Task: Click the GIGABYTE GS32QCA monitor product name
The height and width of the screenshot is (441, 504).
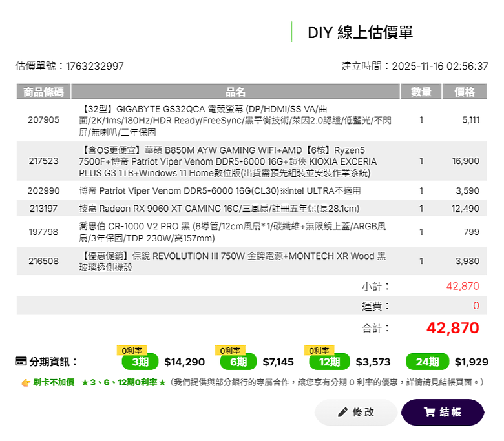Action: pos(235,121)
